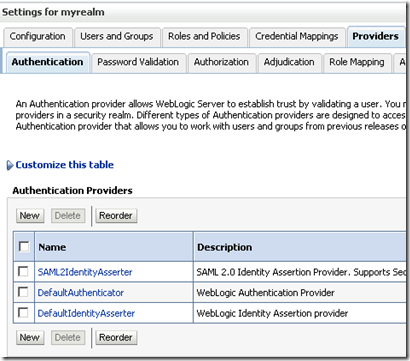Select 'WebLogic Identity Assertion provider' description text
This screenshot has width=410, height=361.
pos(272,313)
